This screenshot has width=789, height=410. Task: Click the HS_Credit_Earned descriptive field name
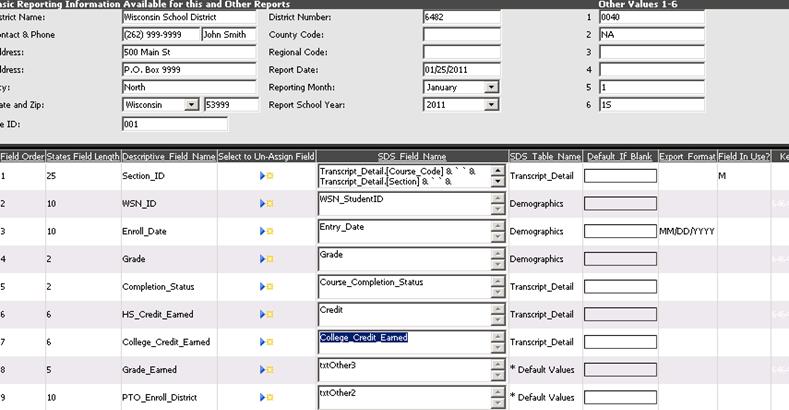click(157, 314)
